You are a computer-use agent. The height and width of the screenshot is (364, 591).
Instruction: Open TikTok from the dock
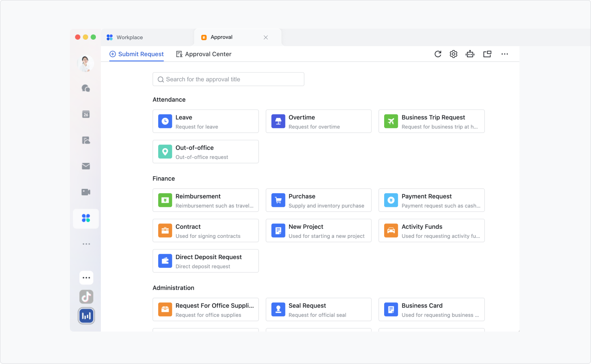point(86,297)
